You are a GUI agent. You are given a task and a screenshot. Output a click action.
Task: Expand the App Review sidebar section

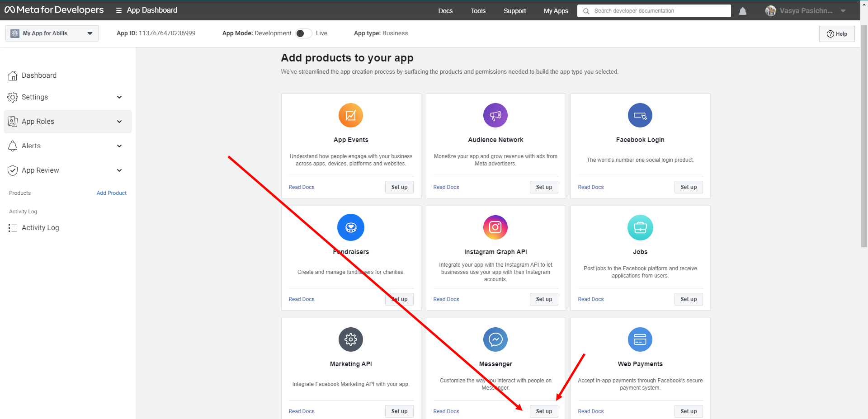coord(119,170)
